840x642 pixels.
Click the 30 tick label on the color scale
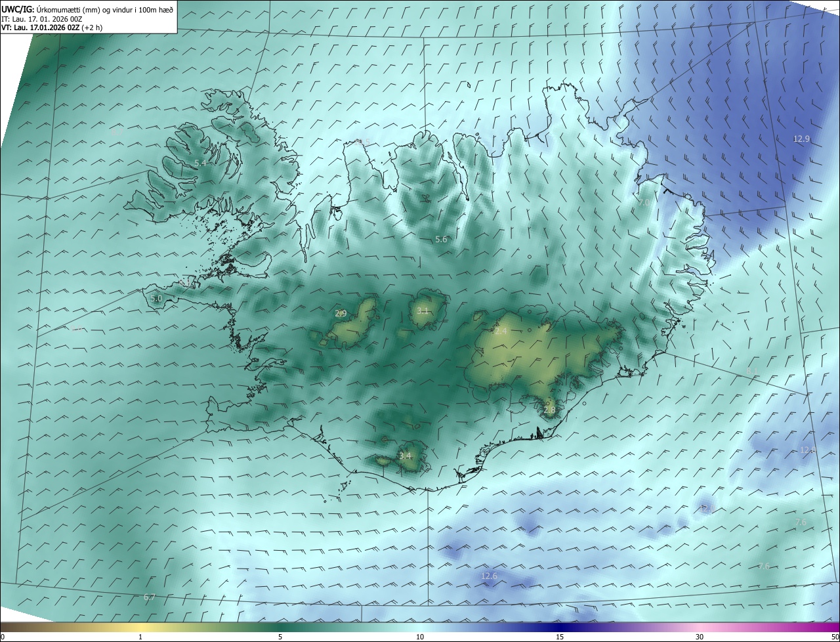point(700,637)
